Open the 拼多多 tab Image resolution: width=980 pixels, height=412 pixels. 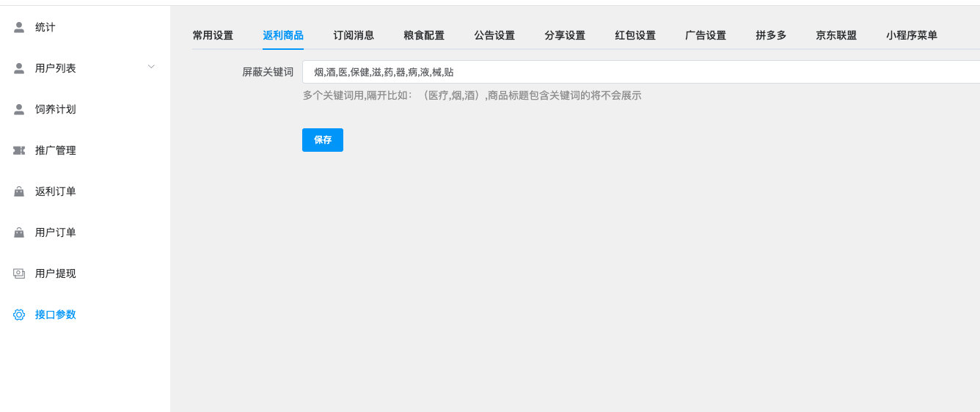pyautogui.click(x=771, y=35)
